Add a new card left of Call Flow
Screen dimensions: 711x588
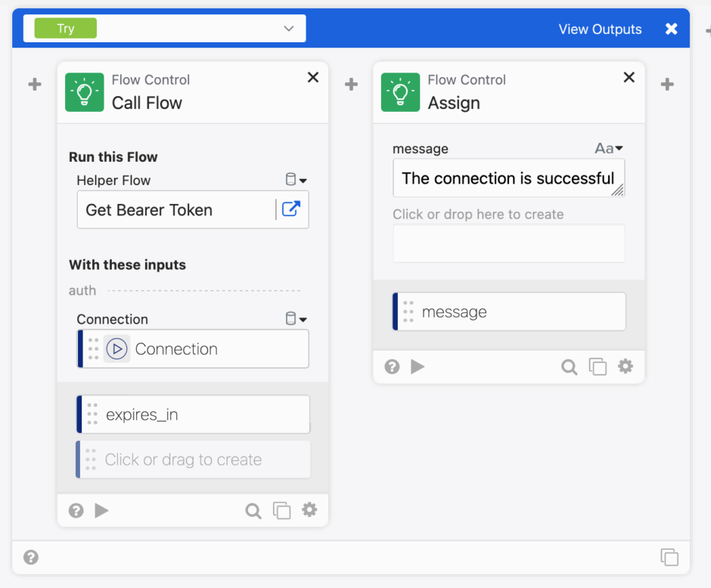pyautogui.click(x=34, y=84)
